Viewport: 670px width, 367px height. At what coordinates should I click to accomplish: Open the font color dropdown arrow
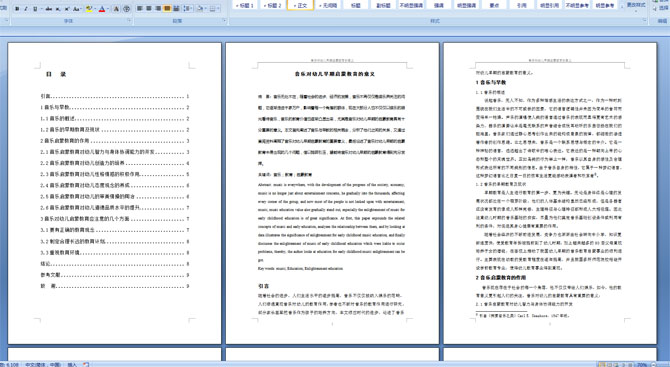pyautogui.click(x=108, y=9)
